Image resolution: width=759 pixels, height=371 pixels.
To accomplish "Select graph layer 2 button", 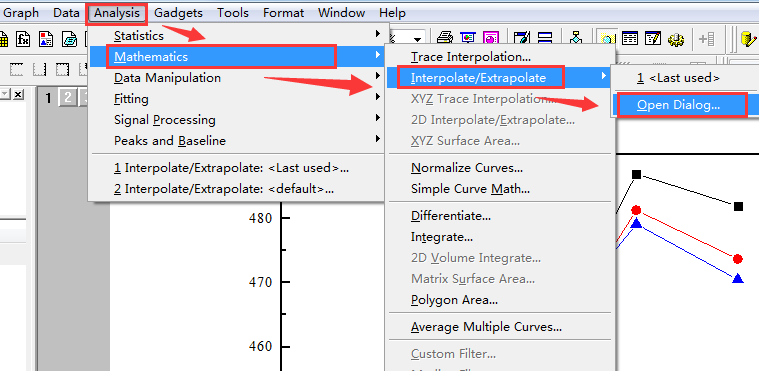I will coord(67,98).
